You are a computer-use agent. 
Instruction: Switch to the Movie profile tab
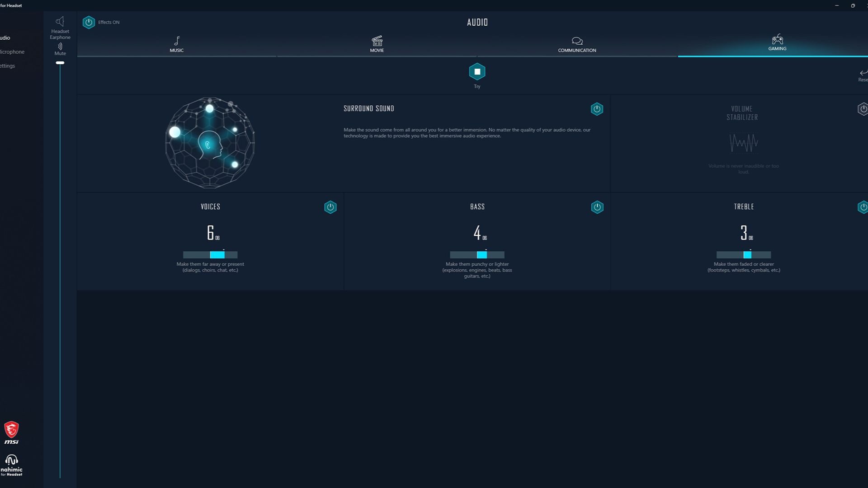(377, 44)
